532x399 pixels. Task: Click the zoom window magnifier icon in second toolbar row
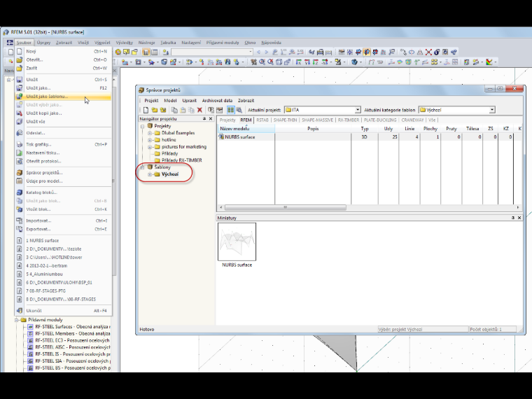point(262,62)
